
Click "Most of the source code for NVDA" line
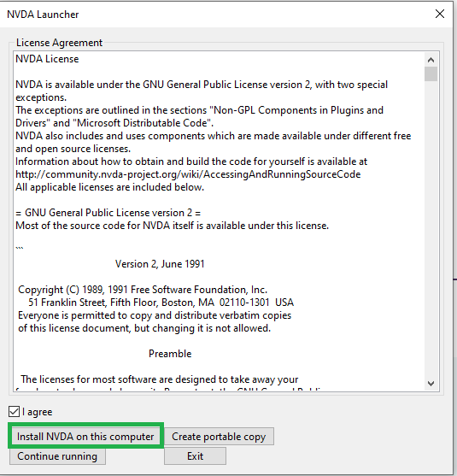click(172, 226)
